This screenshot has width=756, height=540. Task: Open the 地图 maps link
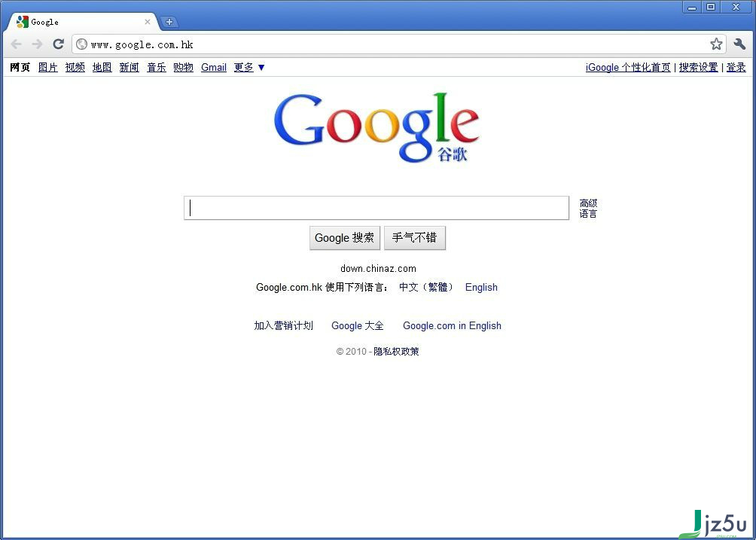pos(102,68)
